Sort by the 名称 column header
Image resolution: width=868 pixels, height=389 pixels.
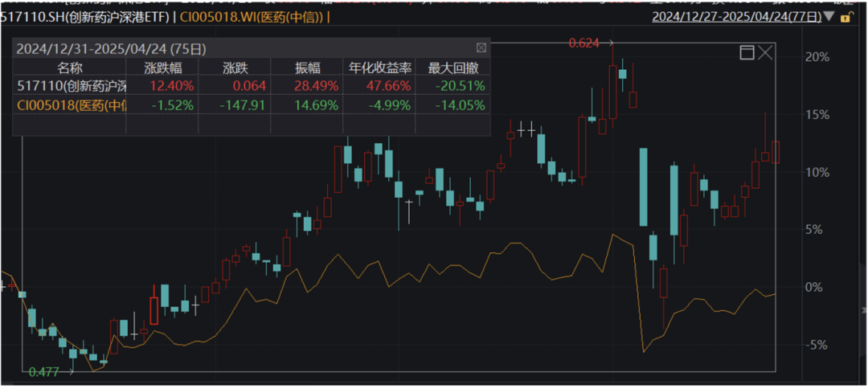point(70,68)
